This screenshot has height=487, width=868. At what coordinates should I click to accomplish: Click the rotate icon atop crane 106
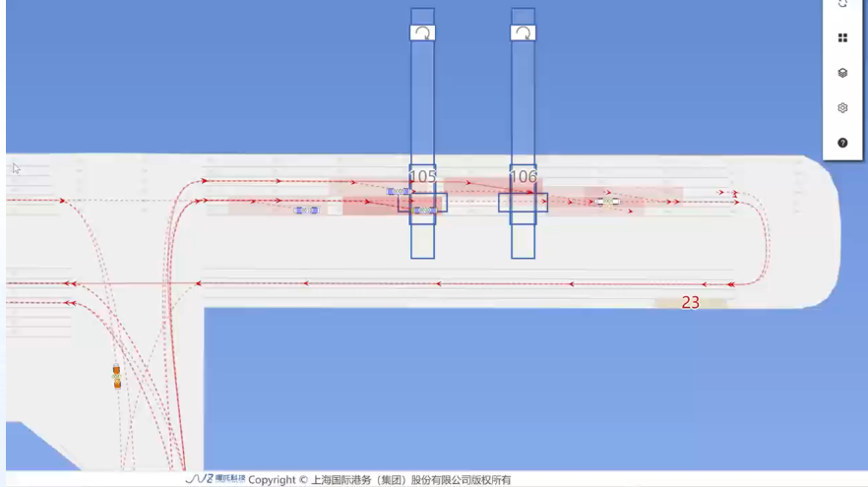(524, 32)
